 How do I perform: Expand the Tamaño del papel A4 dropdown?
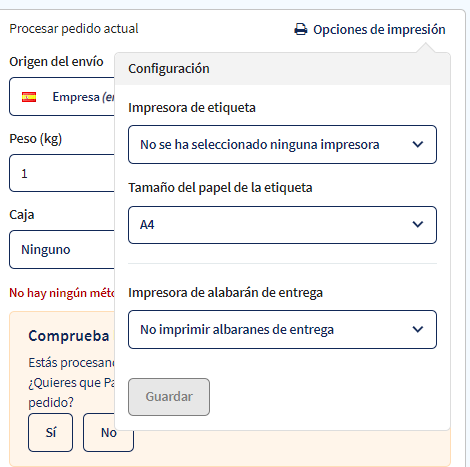pyautogui.click(x=282, y=225)
